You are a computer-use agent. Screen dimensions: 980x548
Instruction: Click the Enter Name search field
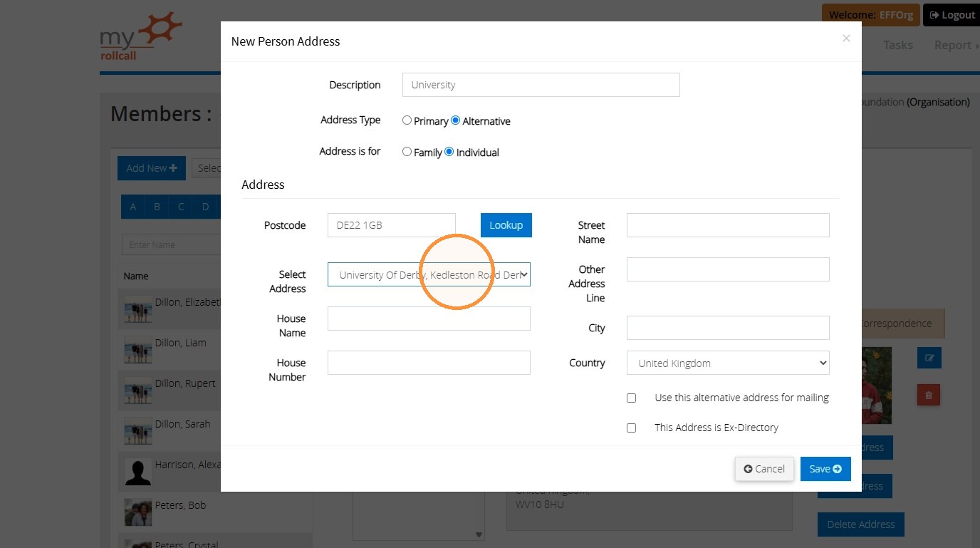pyautogui.click(x=172, y=244)
